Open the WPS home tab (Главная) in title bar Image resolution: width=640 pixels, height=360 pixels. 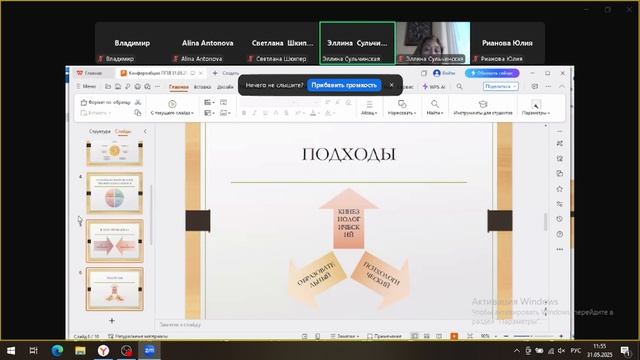pos(89,73)
